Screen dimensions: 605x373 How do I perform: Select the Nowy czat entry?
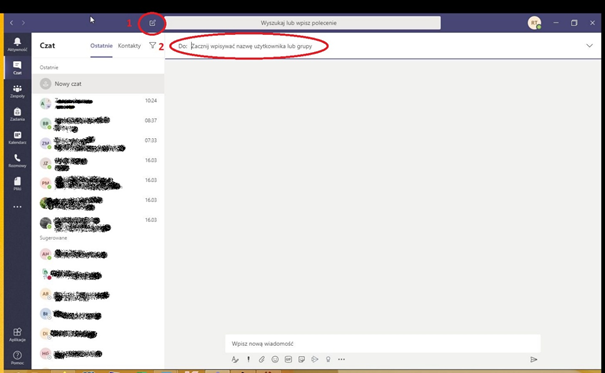[98, 84]
